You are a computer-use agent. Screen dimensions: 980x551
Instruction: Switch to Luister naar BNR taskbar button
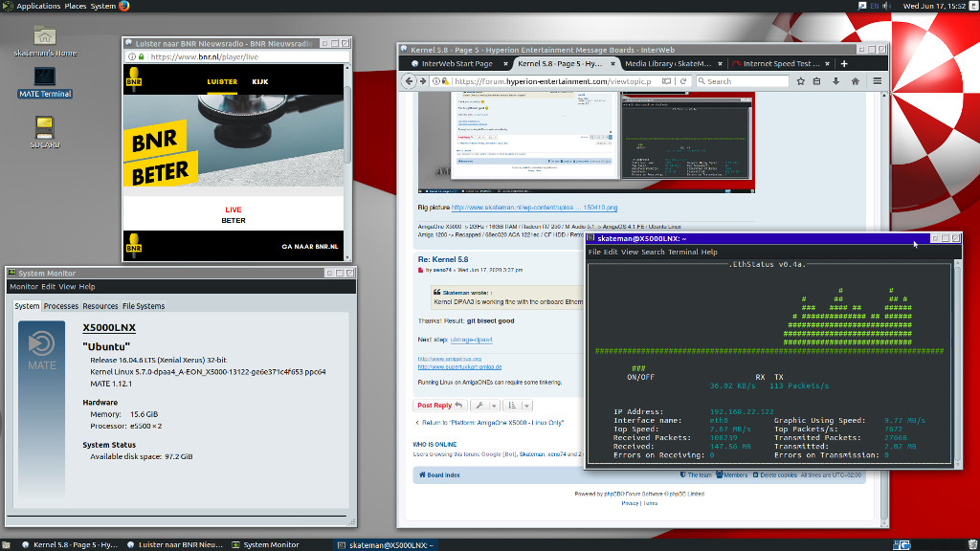(175, 544)
